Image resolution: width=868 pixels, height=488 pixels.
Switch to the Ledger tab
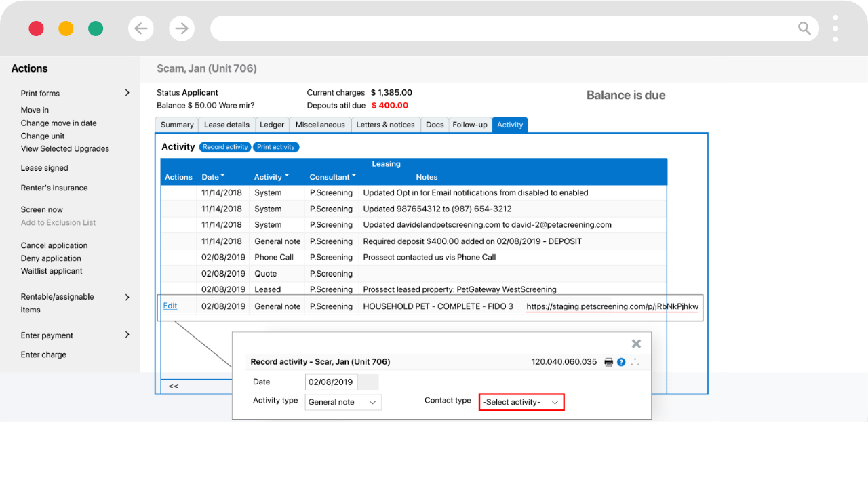click(272, 125)
